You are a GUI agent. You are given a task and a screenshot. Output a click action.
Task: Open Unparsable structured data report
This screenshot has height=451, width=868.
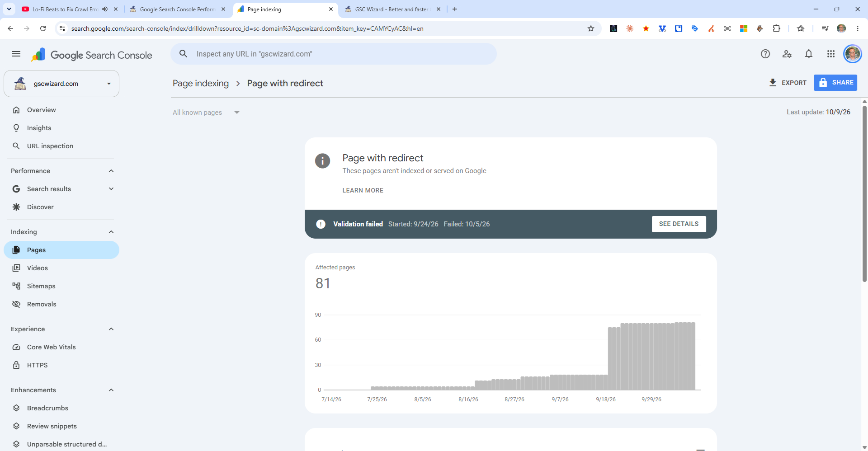click(x=61, y=444)
